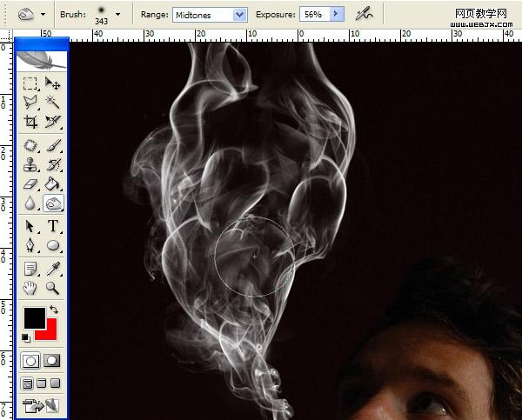Click the ruler origin corner box
The image size is (522, 420).
[x=6, y=36]
